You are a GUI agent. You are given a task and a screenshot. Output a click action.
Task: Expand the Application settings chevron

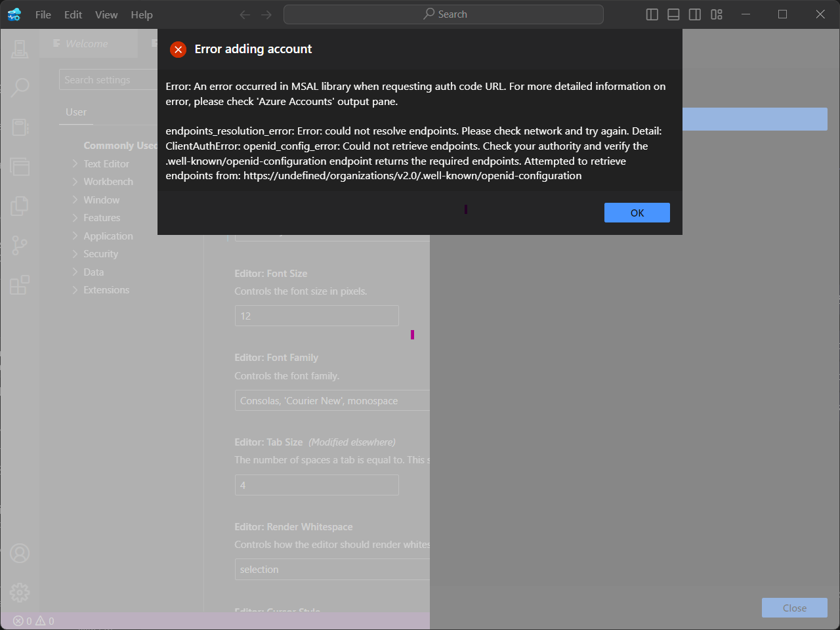[x=75, y=236]
